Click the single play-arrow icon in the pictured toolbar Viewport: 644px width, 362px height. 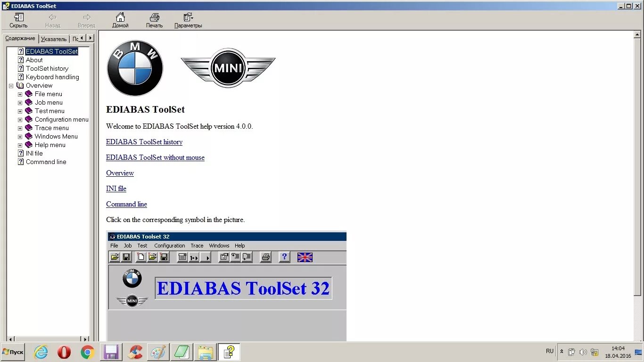pyautogui.click(x=206, y=257)
